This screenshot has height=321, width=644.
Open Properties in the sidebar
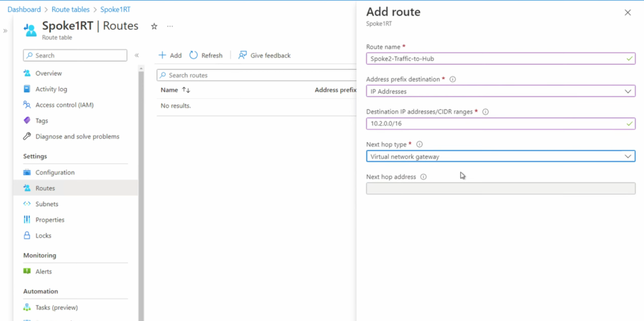click(x=50, y=220)
